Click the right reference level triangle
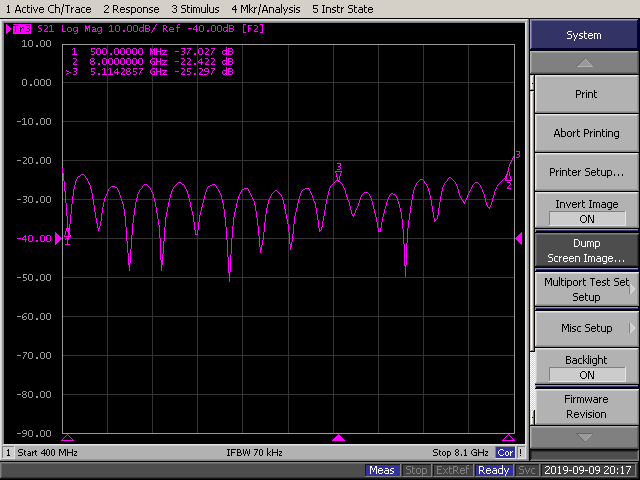The width and height of the screenshot is (640, 480). [x=519, y=238]
